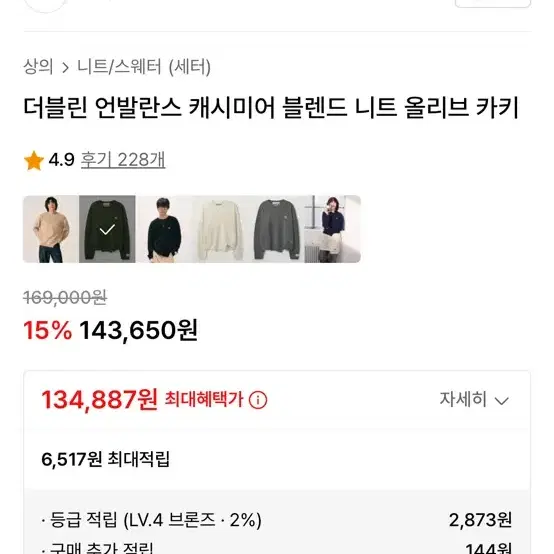554x554 pixels.
Task: Select the black sweater model thumbnail
Action: click(164, 229)
